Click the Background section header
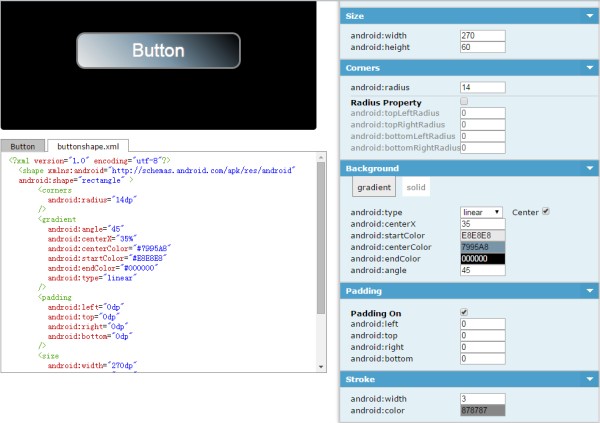 click(x=469, y=168)
